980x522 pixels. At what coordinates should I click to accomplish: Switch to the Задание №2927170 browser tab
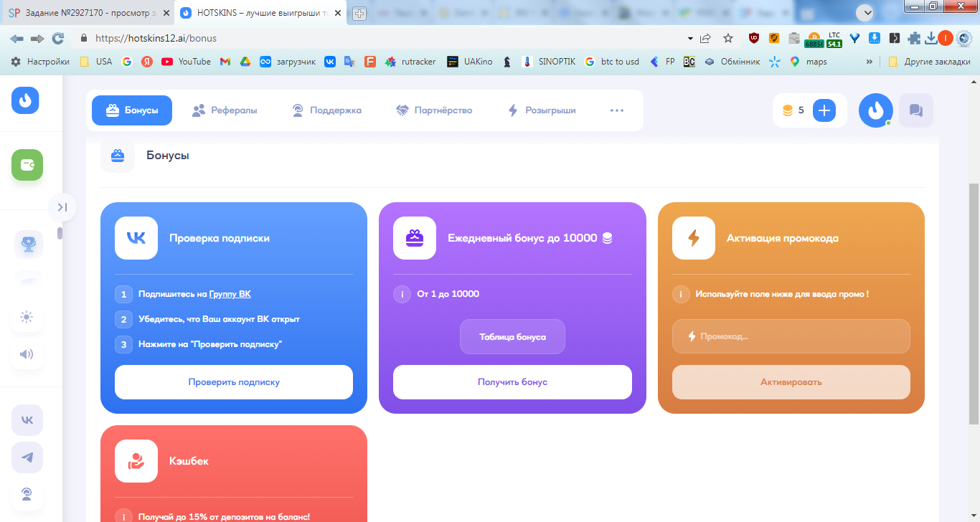(88, 13)
